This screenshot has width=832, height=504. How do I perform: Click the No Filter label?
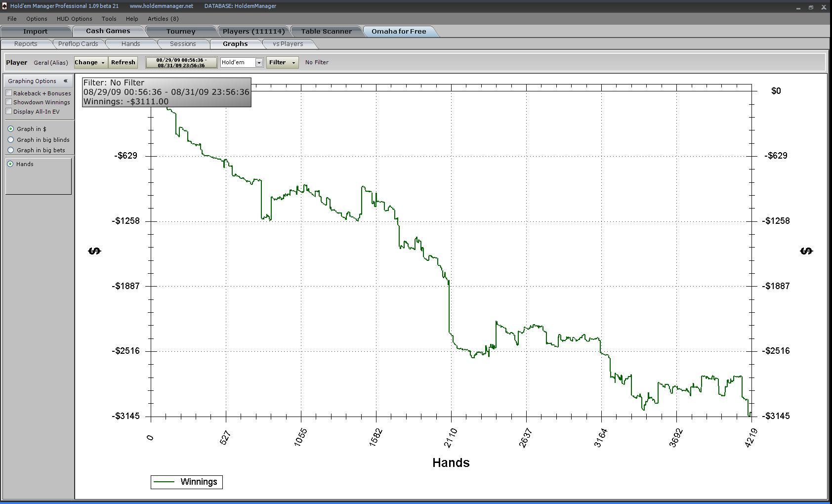[x=317, y=62]
